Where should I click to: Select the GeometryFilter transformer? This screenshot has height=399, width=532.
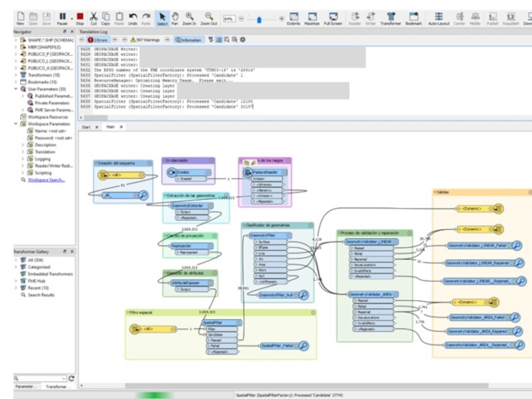[270, 236]
